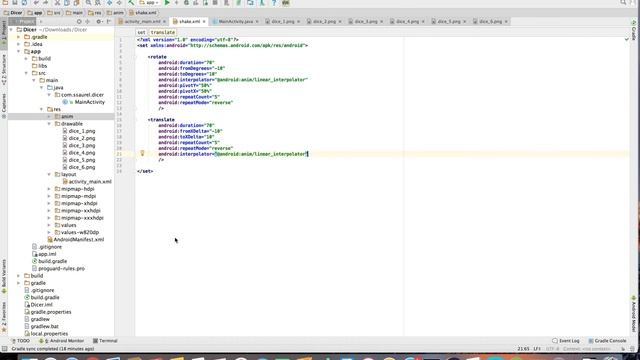Click the Cut scissors icon
The height and width of the screenshot is (360, 640).
57,2
